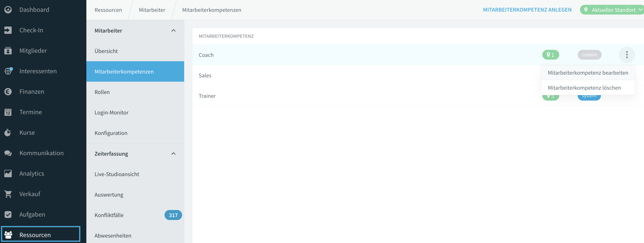Collapse the Zeiterfassung section chevron
Image resolution: width=644 pixels, height=243 pixels.
173,153
